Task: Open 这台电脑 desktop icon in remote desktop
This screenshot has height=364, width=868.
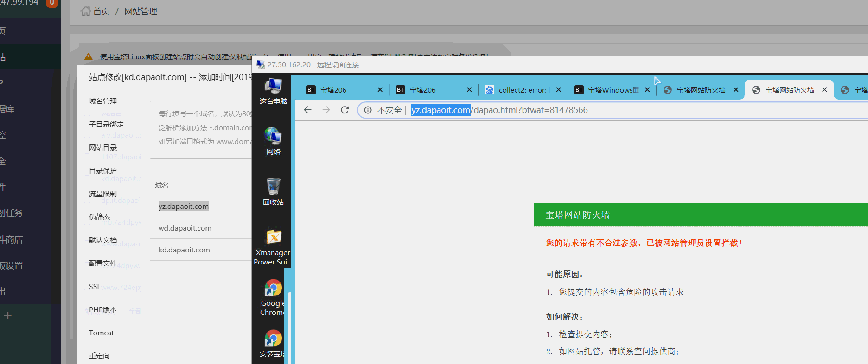Action: pos(273,91)
